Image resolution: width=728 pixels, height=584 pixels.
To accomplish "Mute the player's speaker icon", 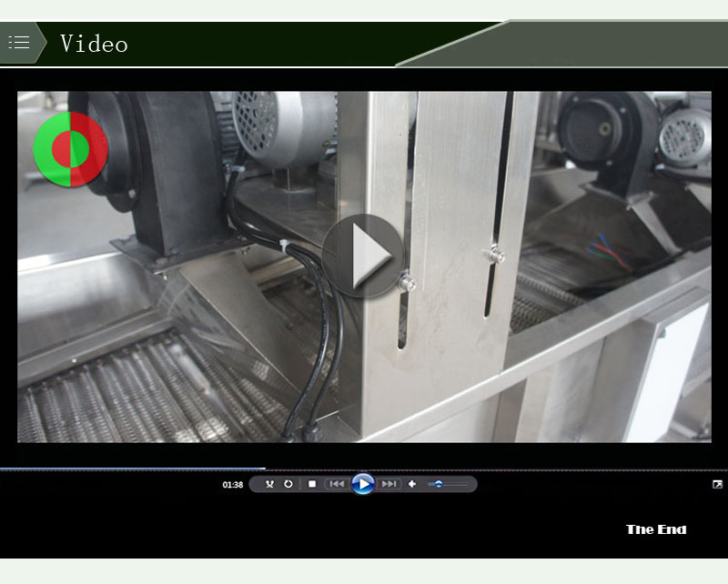I will point(412,484).
